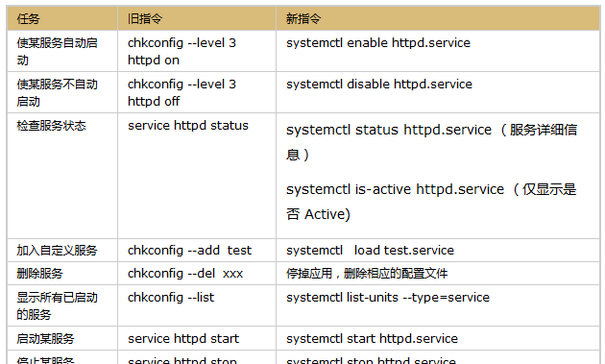Click 'systemctl start httpd.service' cell
The image size is (605, 364).
(438, 338)
